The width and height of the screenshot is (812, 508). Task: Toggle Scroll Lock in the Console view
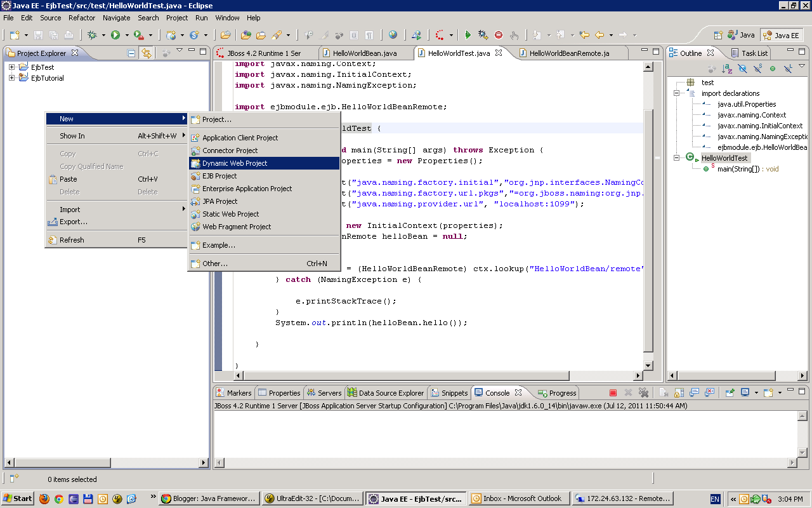(x=678, y=392)
